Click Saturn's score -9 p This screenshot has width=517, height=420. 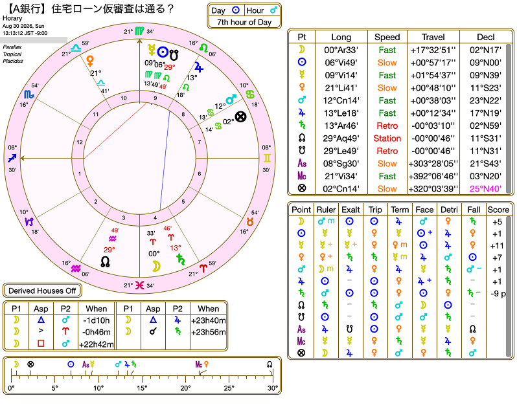click(x=498, y=294)
